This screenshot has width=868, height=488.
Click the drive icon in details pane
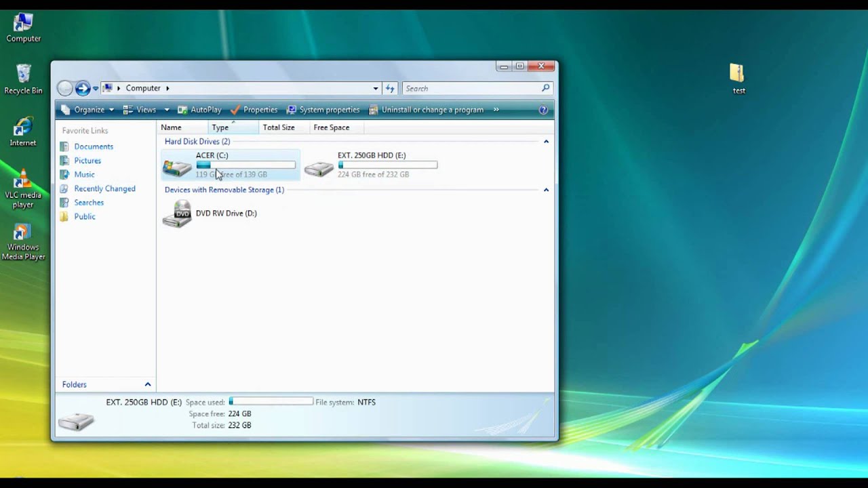pos(76,421)
